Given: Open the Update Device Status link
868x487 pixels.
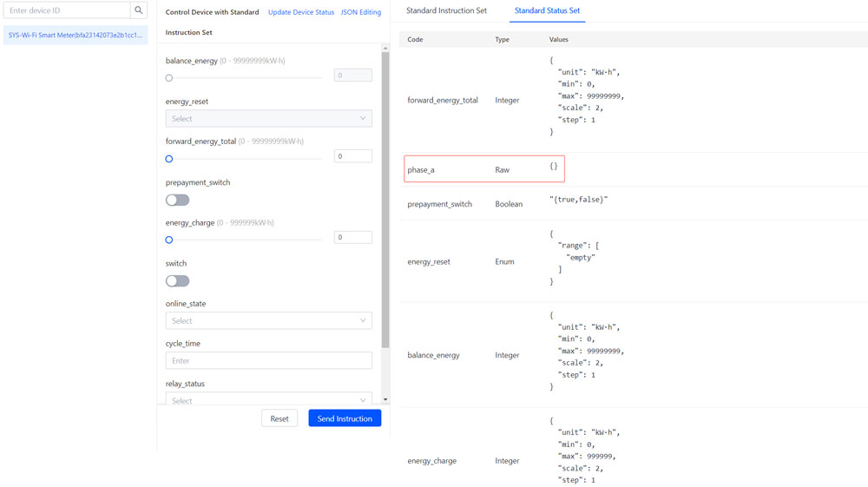Looking at the screenshot, I should (300, 12).
